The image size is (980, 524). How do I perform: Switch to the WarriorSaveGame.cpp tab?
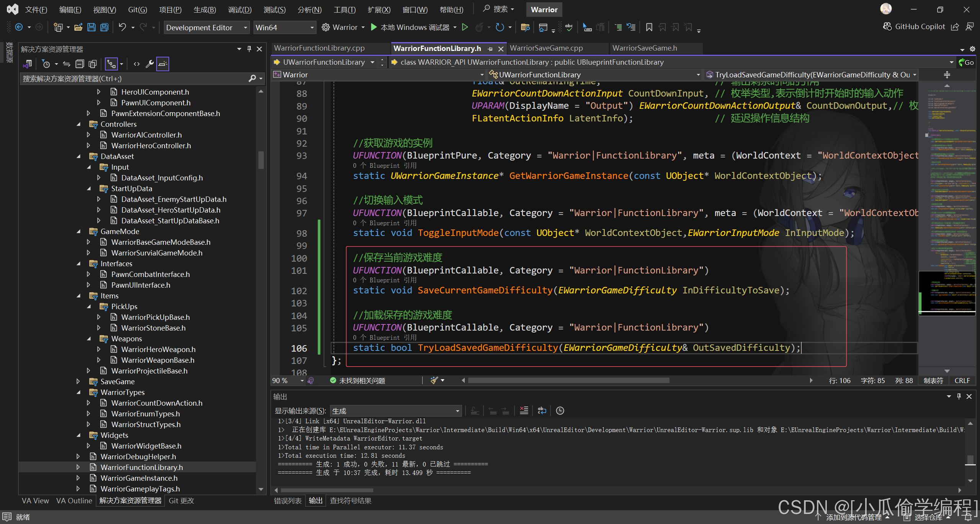pos(546,48)
